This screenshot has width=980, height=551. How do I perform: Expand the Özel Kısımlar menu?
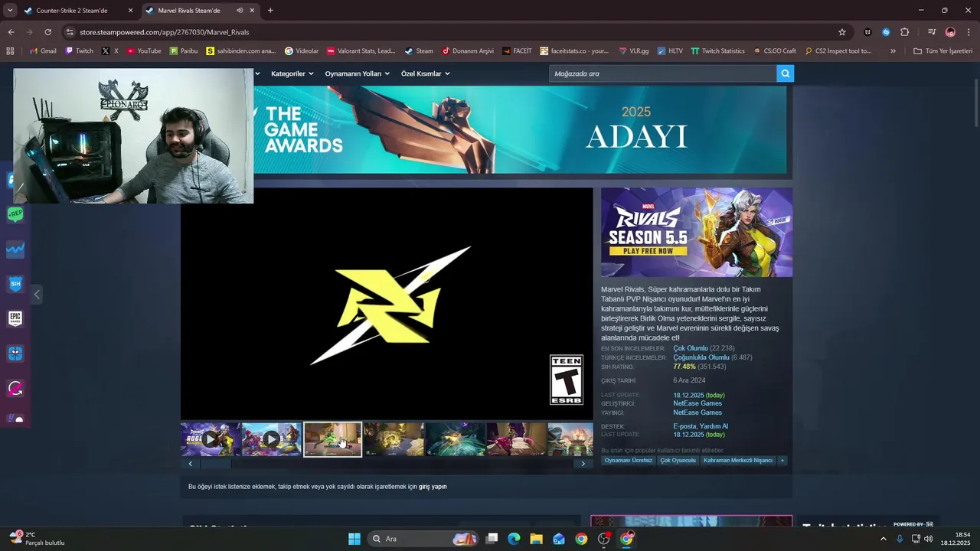pos(425,73)
